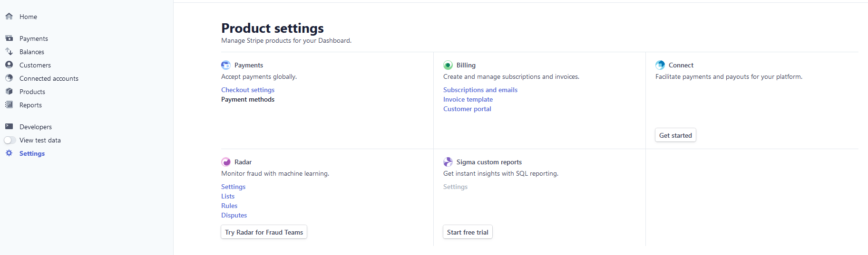The height and width of the screenshot is (255, 868).
Task: Click the Home icon in sidebar
Action: [9, 16]
